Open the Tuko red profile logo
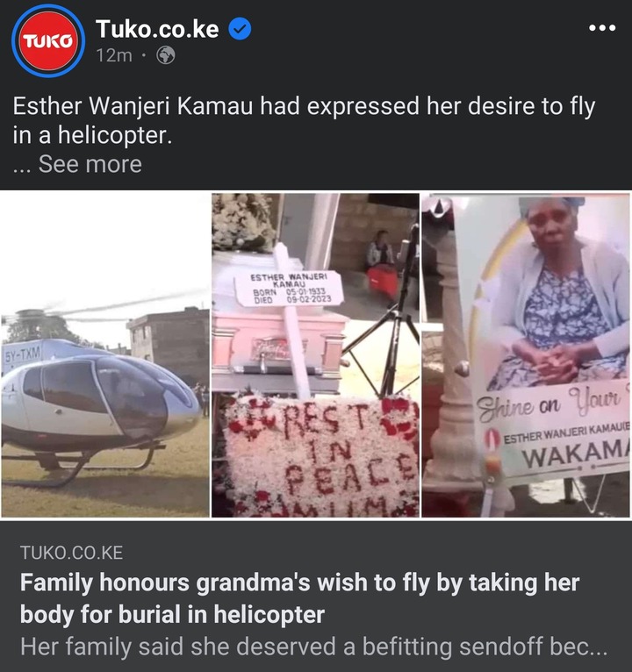Image resolution: width=632 pixels, height=672 pixels. (x=48, y=40)
